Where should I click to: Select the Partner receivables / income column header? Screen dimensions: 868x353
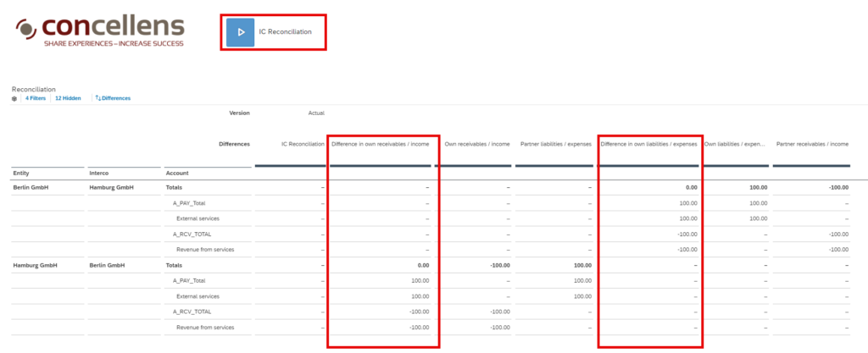[812, 144]
